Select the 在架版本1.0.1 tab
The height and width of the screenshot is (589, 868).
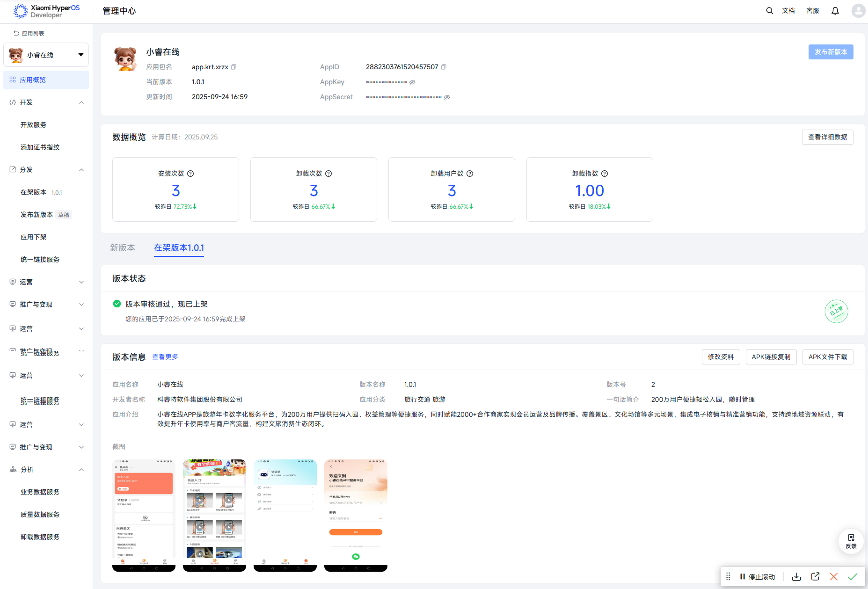(x=179, y=248)
